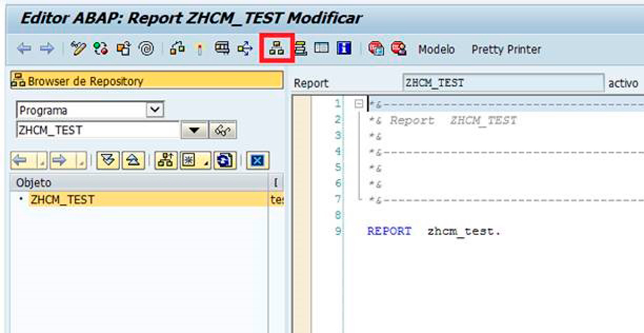Refresh the repository object list
Screen dimensions: 644x333
point(225,161)
